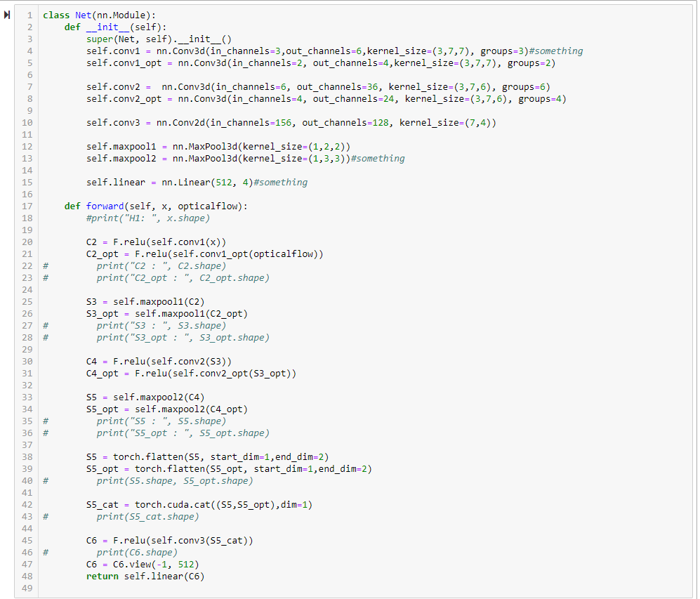Click line number 17 in the gutter

tap(27, 206)
